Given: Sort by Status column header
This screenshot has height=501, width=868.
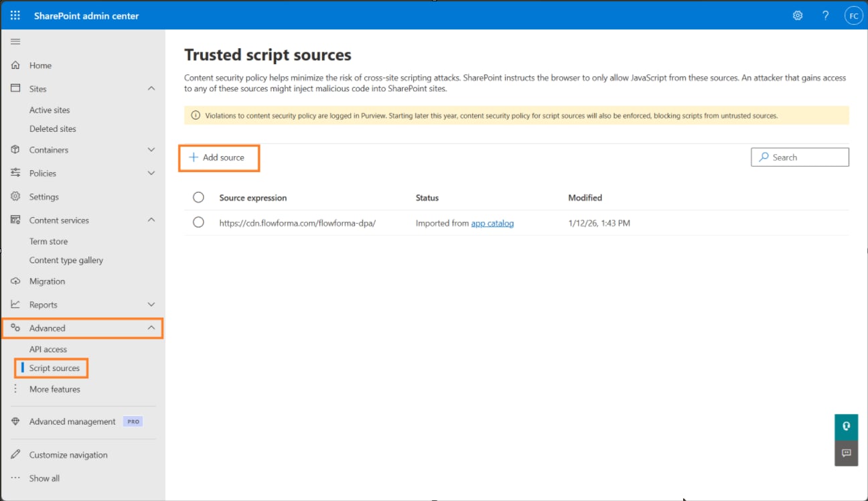Looking at the screenshot, I should [x=427, y=198].
